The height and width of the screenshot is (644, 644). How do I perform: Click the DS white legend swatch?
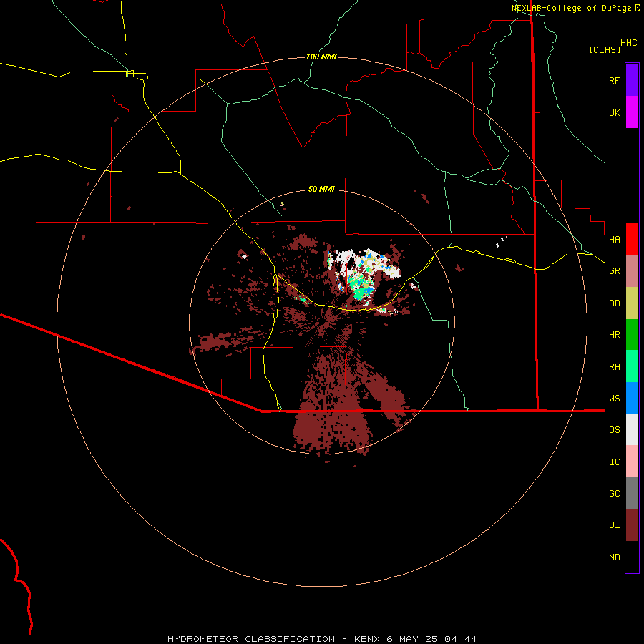click(x=632, y=429)
